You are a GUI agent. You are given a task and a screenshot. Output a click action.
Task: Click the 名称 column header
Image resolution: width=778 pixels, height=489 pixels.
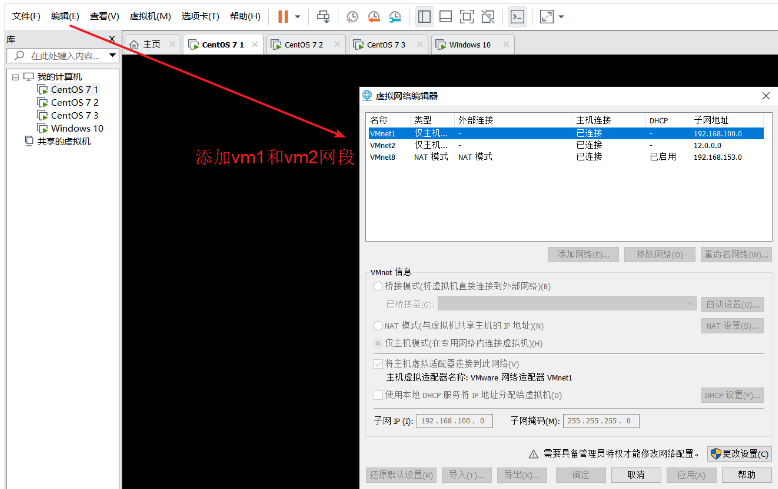pyautogui.click(x=389, y=120)
